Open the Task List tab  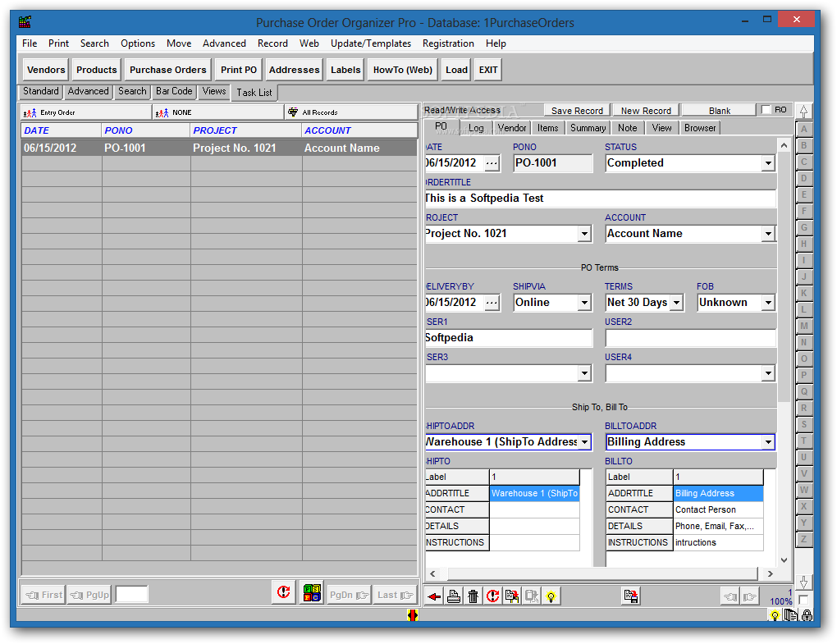tap(254, 93)
